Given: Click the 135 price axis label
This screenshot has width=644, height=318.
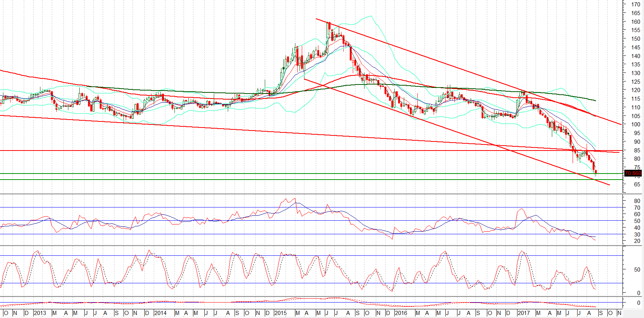Looking at the screenshot, I should point(636,65).
